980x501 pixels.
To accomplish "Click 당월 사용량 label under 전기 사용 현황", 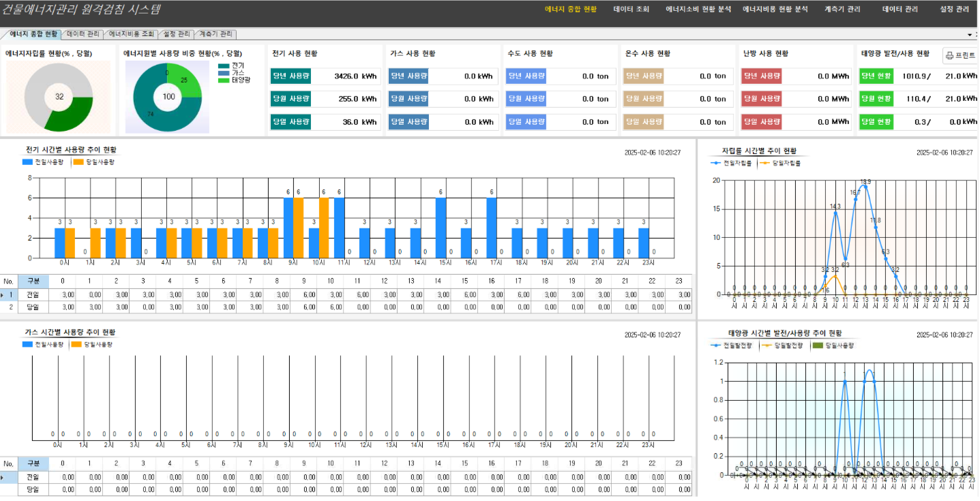I will [x=291, y=99].
